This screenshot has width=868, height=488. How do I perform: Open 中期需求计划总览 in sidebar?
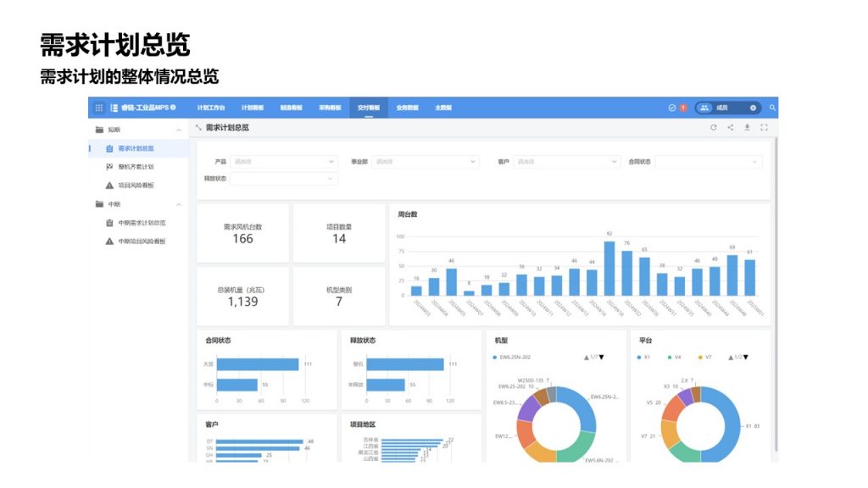tap(138, 223)
